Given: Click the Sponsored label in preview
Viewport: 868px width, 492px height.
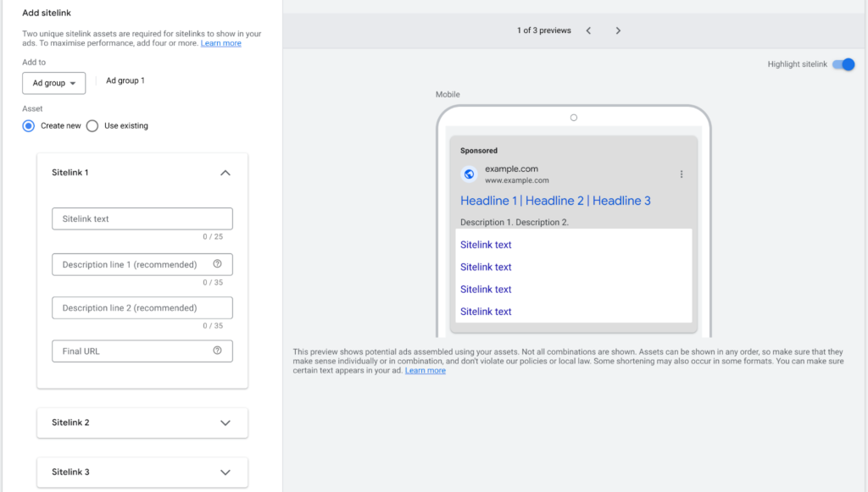Looking at the screenshot, I should coord(479,151).
